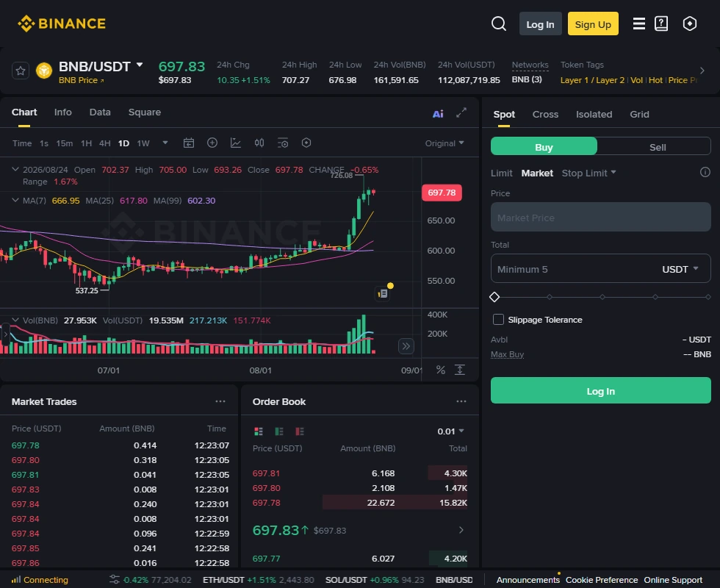Open the BNB Price link
Viewport: 720px width, 588px height.
click(x=82, y=80)
